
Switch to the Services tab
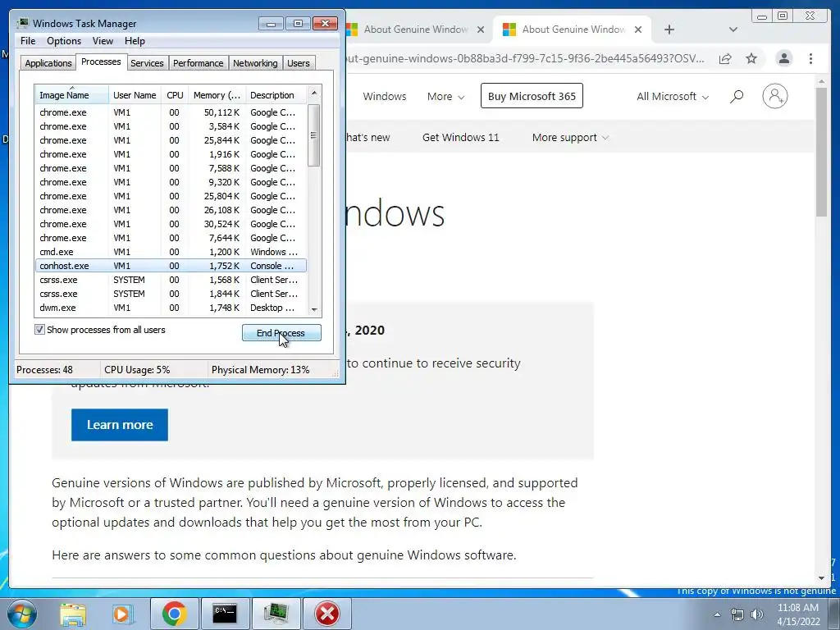tap(147, 63)
